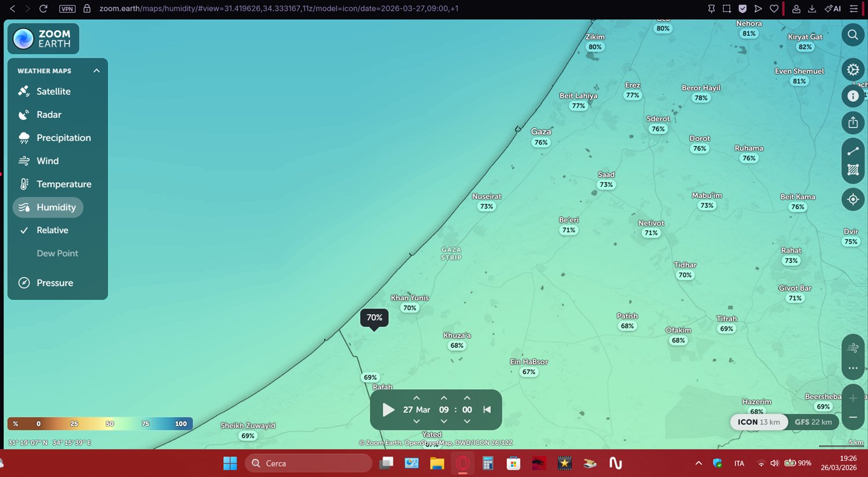Viewport: 868px width, 477px height.
Task: Jump to the current time
Action: coord(487,410)
